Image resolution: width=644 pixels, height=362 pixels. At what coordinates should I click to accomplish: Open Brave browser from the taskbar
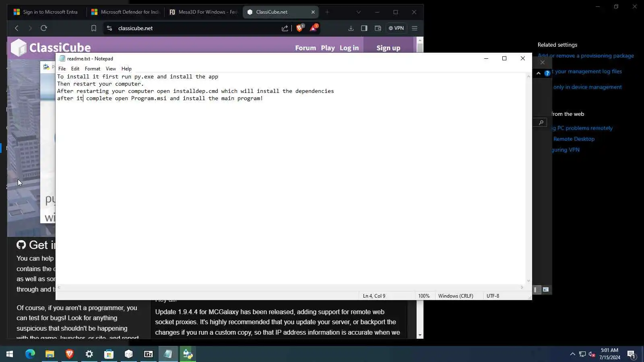coord(70,354)
